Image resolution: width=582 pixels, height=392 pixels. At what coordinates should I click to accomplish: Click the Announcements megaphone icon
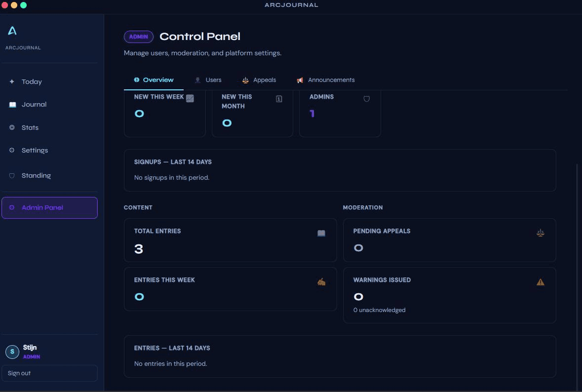(x=300, y=80)
